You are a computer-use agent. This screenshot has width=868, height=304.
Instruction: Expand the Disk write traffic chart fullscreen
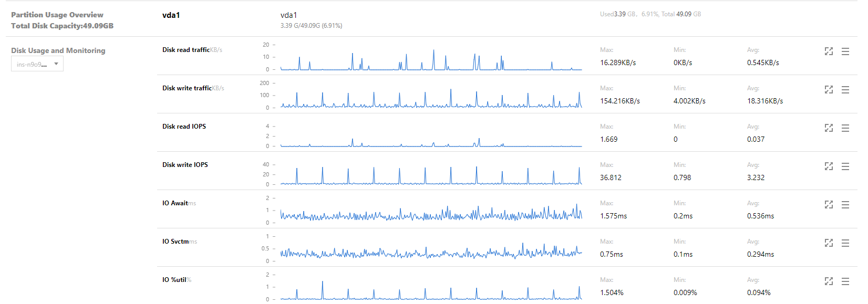(829, 90)
